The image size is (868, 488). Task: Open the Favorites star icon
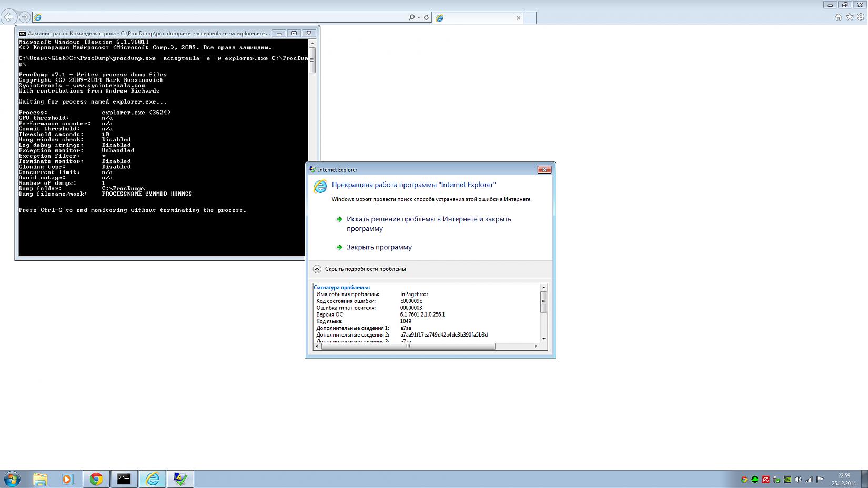click(850, 17)
